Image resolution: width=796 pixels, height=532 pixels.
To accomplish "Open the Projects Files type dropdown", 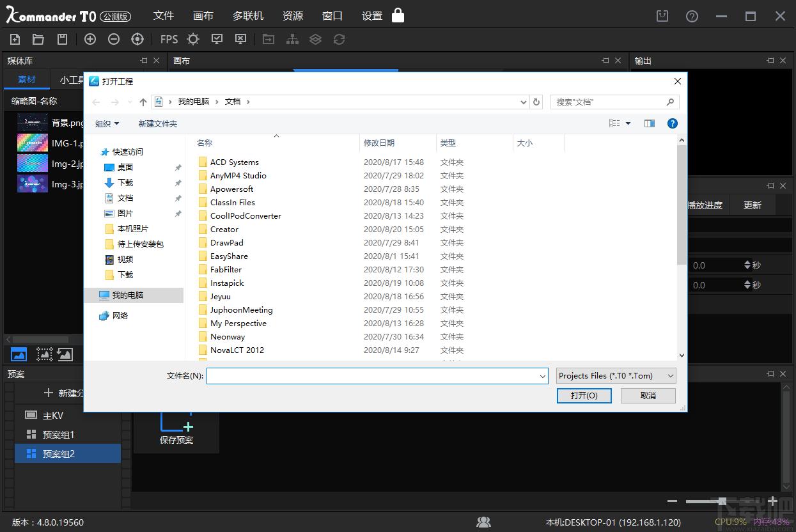I will 616,376.
